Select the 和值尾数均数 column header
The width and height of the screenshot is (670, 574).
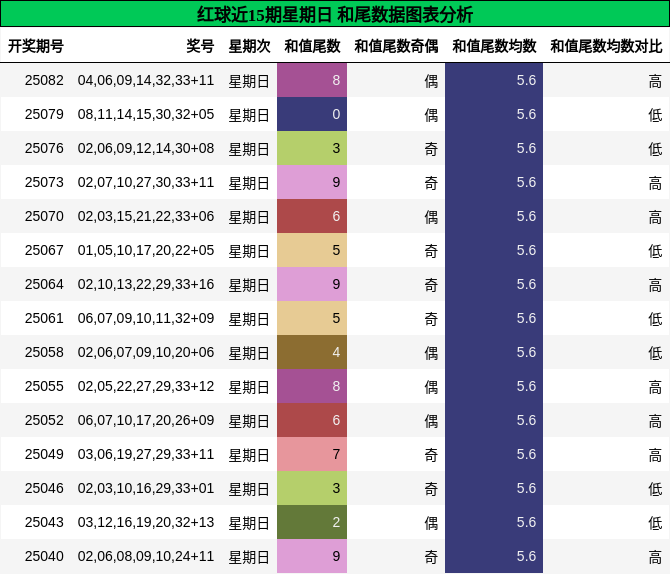[494, 46]
